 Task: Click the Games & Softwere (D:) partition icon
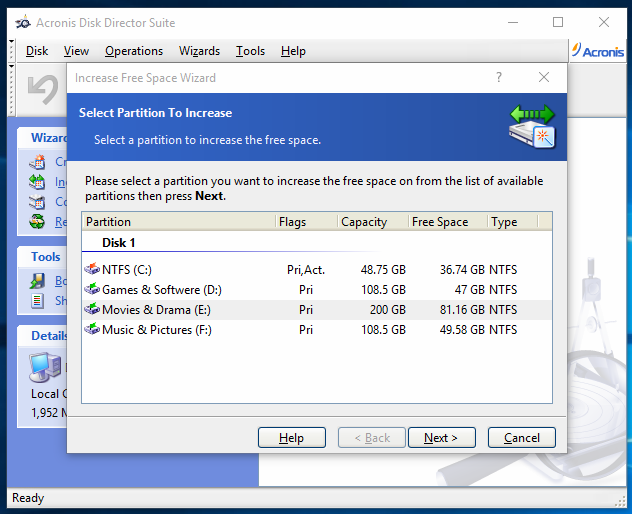[x=92, y=289]
